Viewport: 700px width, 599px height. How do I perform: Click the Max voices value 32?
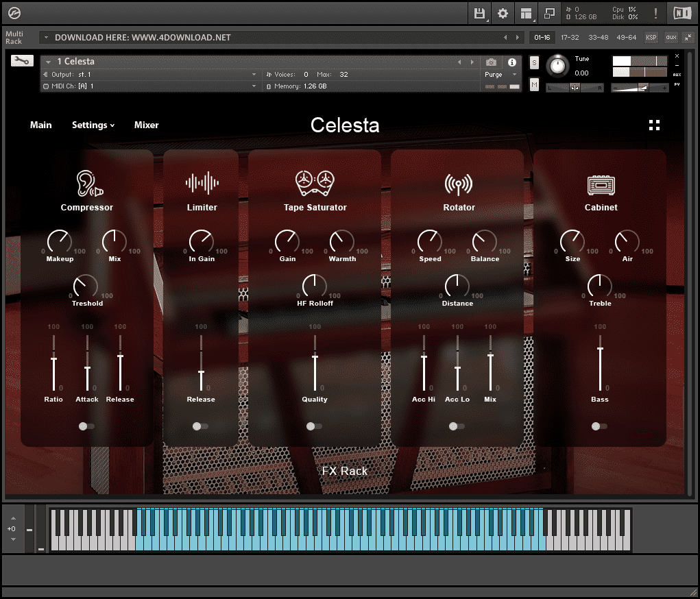point(343,75)
